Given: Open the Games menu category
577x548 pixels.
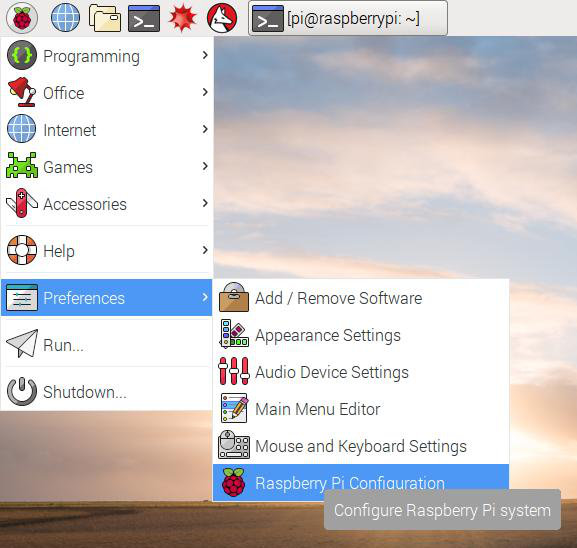Looking at the screenshot, I should coord(107,166).
